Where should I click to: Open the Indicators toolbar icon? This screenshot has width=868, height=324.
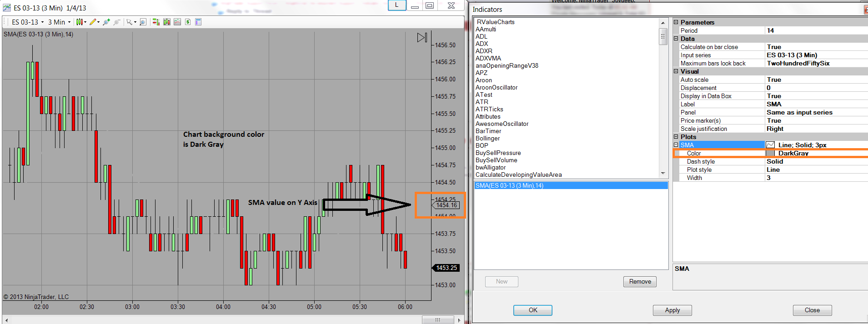point(177,22)
